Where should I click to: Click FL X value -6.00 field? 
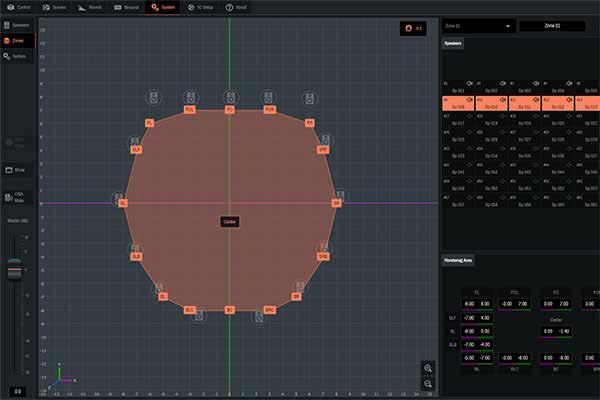(x=469, y=304)
